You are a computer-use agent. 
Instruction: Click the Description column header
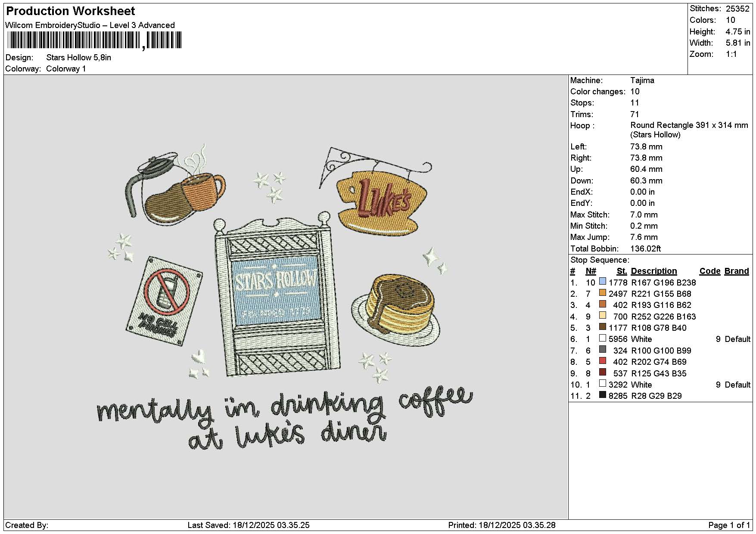click(x=653, y=271)
